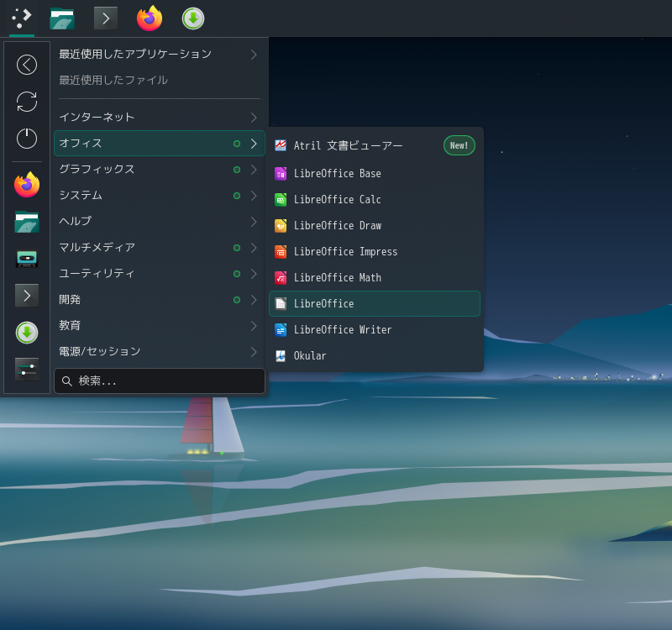
Task: Open the オフィス menu category
Action: (x=160, y=143)
